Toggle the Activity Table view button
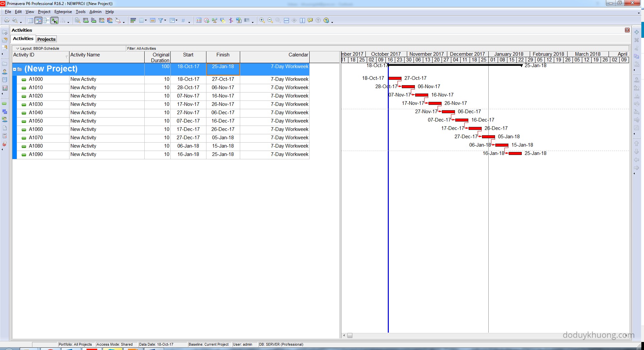The height and width of the screenshot is (350, 644). 30,21
